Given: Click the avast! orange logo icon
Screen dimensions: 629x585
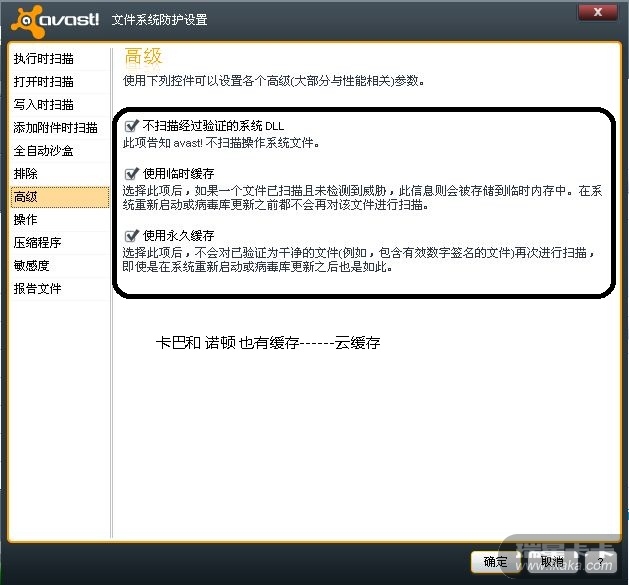Looking at the screenshot, I should [x=28, y=21].
